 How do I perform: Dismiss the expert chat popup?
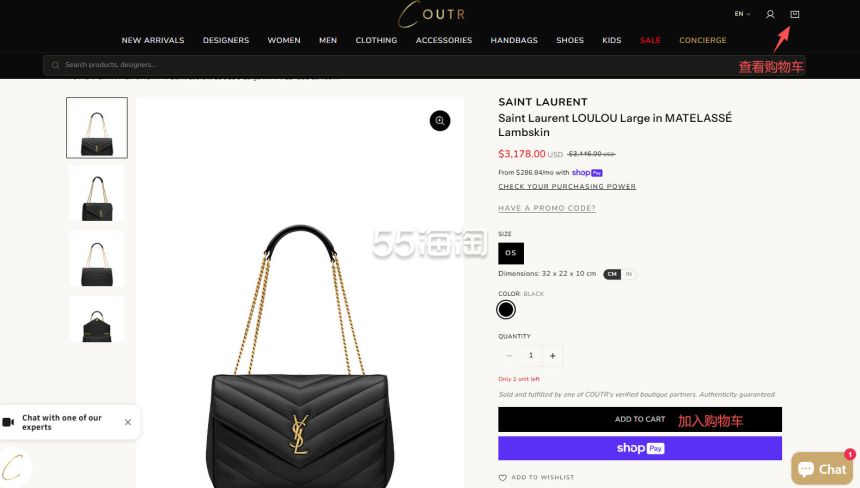pyautogui.click(x=128, y=422)
